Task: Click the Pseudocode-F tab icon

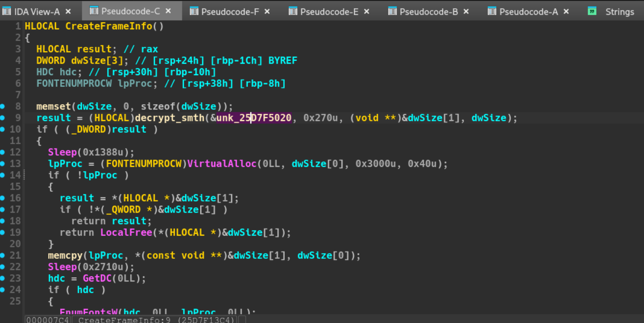Action: (x=194, y=12)
